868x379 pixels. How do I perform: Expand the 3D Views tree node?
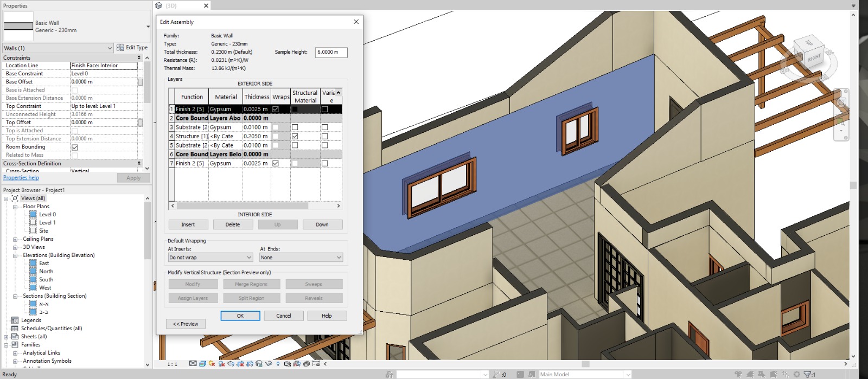point(15,247)
